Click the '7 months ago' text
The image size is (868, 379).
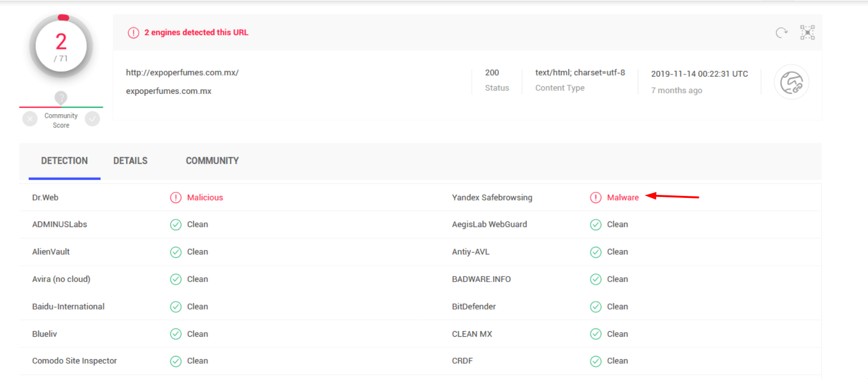pos(676,90)
